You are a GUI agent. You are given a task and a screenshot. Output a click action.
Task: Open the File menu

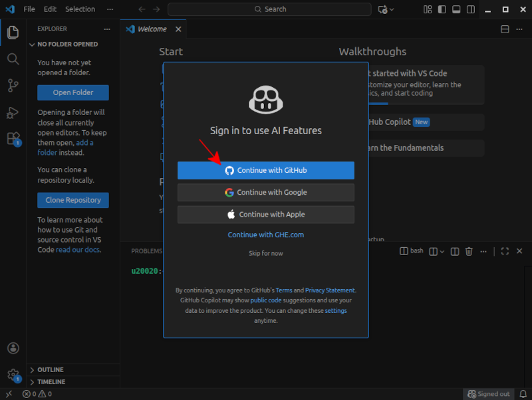coord(29,9)
